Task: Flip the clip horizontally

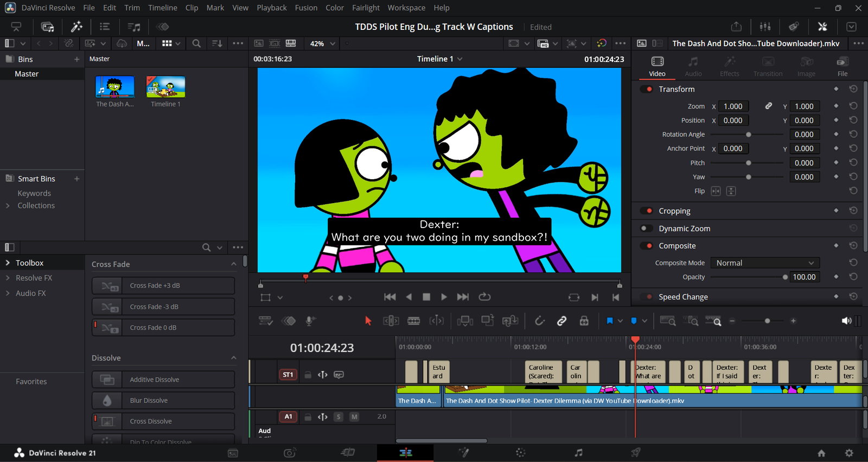Action: click(x=716, y=191)
